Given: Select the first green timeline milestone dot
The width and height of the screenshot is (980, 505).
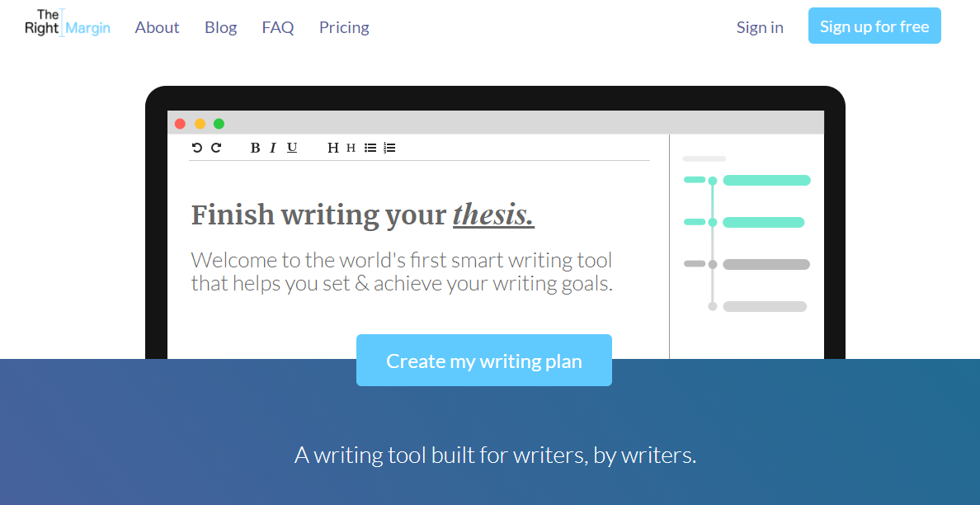Looking at the screenshot, I should click(713, 181).
